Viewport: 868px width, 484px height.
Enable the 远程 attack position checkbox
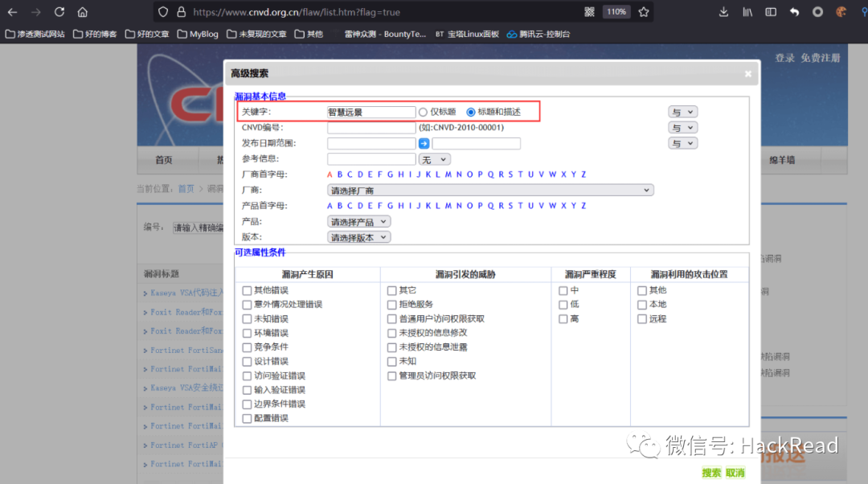(642, 319)
